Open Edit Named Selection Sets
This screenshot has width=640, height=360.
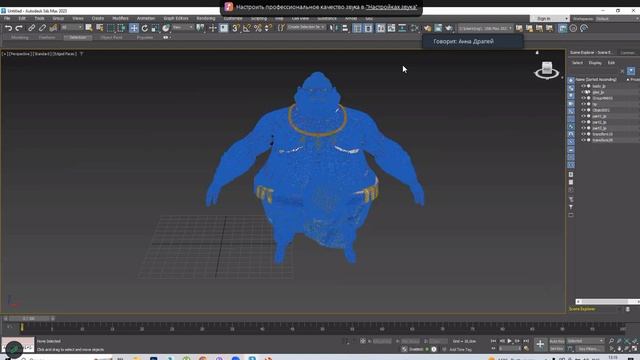pyautogui.click(x=280, y=28)
